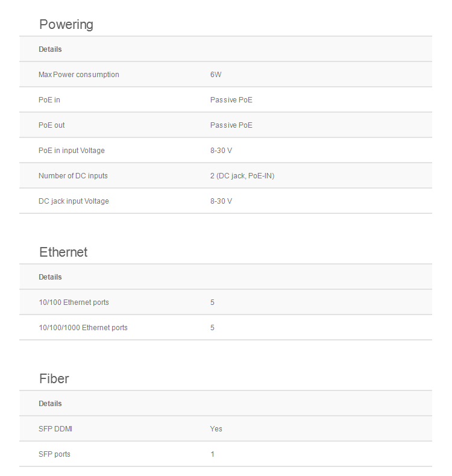This screenshot has width=452, height=476.
Task: Click the Ethernet section heading
Action: (x=63, y=252)
